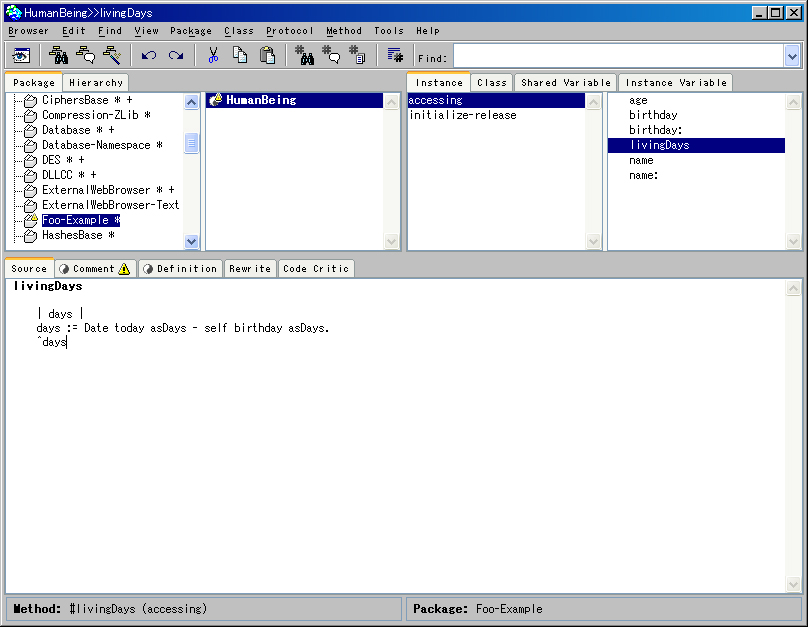The width and height of the screenshot is (808, 627).
Task: Click the eye browser icon in the toolbar
Action: pyautogui.click(x=21, y=55)
